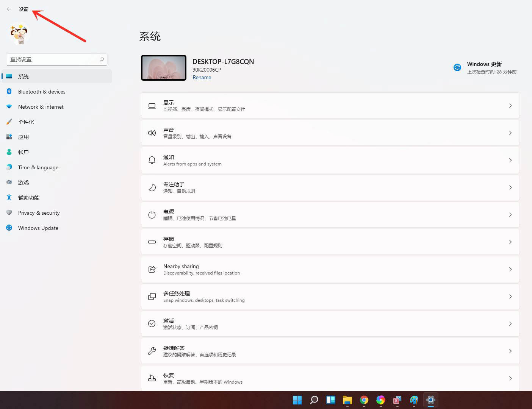Click the 声音 speaker icon
Image resolution: width=532 pixels, height=409 pixels.
click(152, 133)
